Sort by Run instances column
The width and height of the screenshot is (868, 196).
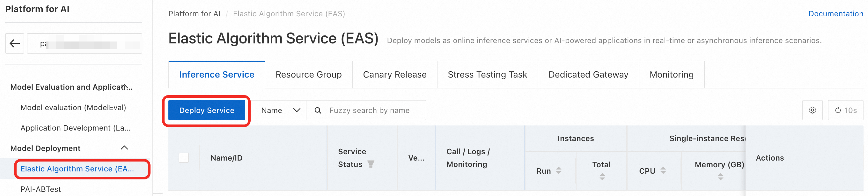[558, 171]
